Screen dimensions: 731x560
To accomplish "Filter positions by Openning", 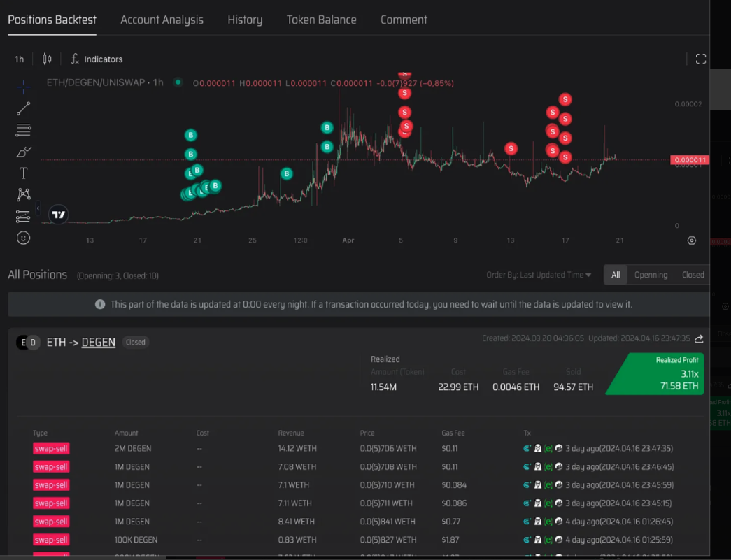I will [651, 275].
